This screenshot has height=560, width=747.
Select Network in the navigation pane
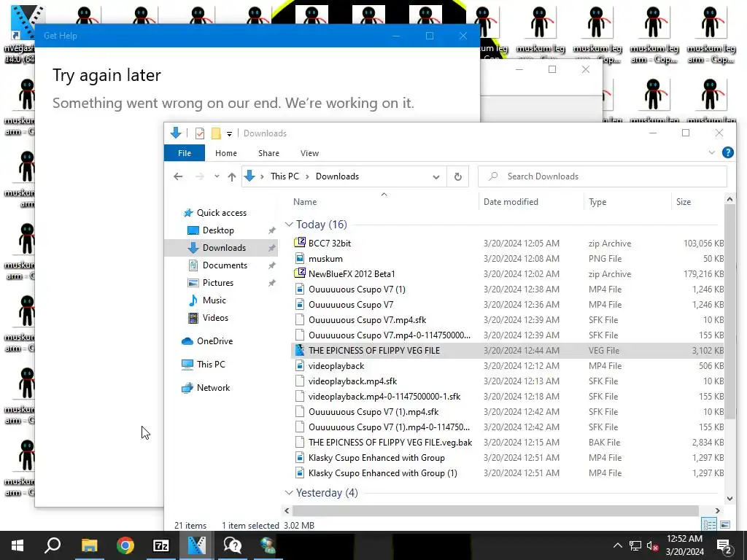(213, 388)
